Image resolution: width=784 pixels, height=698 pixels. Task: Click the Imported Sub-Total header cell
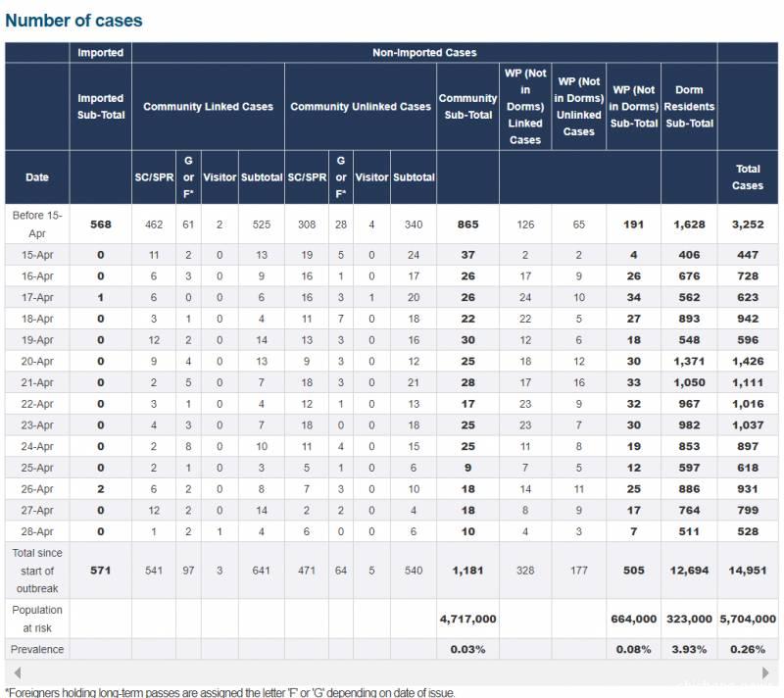[101, 107]
